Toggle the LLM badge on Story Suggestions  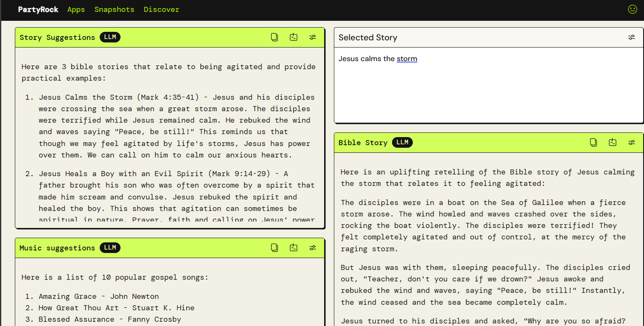[x=110, y=37]
